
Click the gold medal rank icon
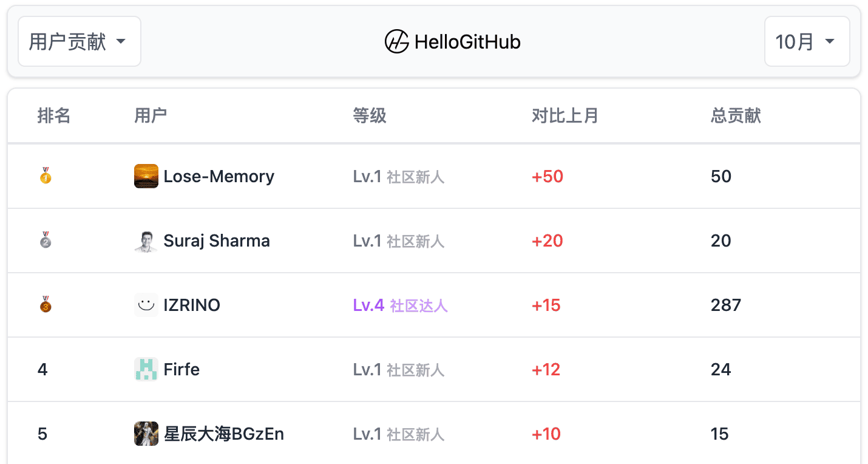46,177
